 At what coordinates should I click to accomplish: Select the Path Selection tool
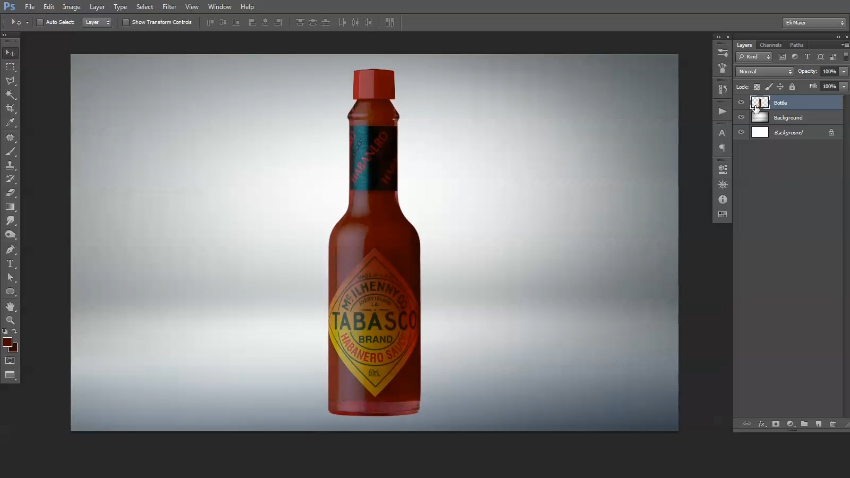pos(10,277)
